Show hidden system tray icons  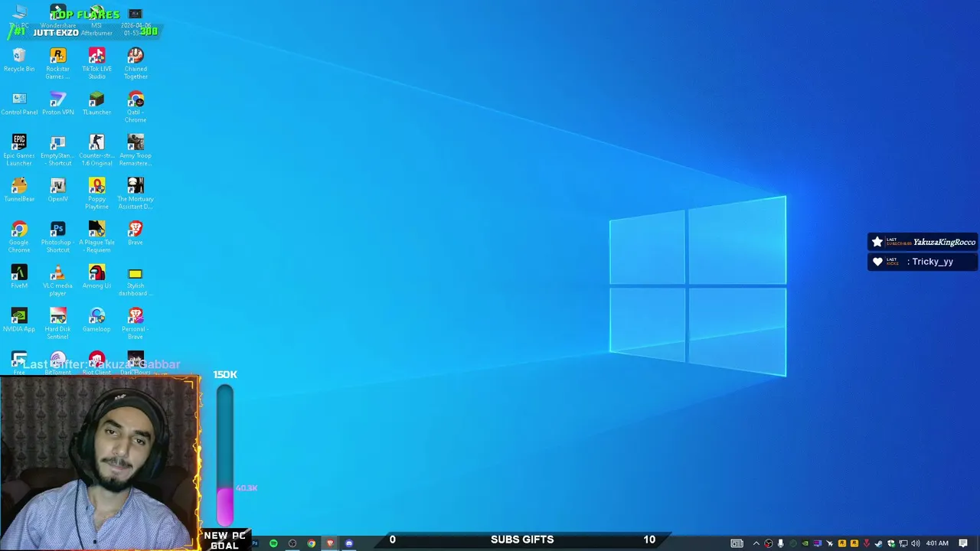point(756,543)
